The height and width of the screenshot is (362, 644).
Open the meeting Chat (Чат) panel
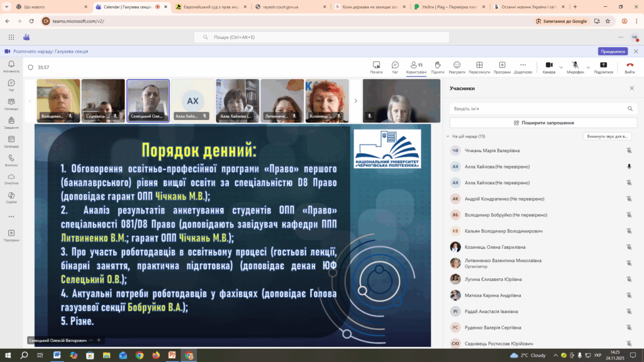395,65
